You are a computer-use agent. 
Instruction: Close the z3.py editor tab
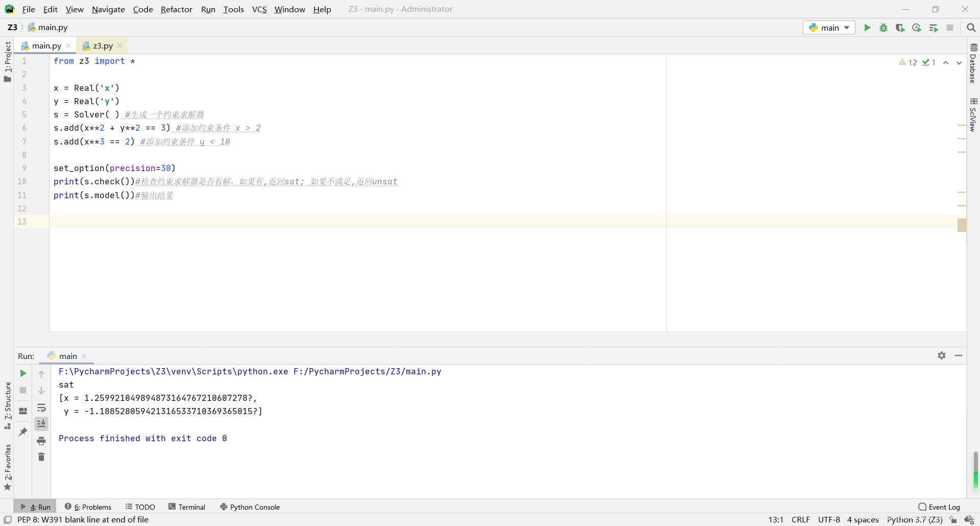[x=120, y=45]
